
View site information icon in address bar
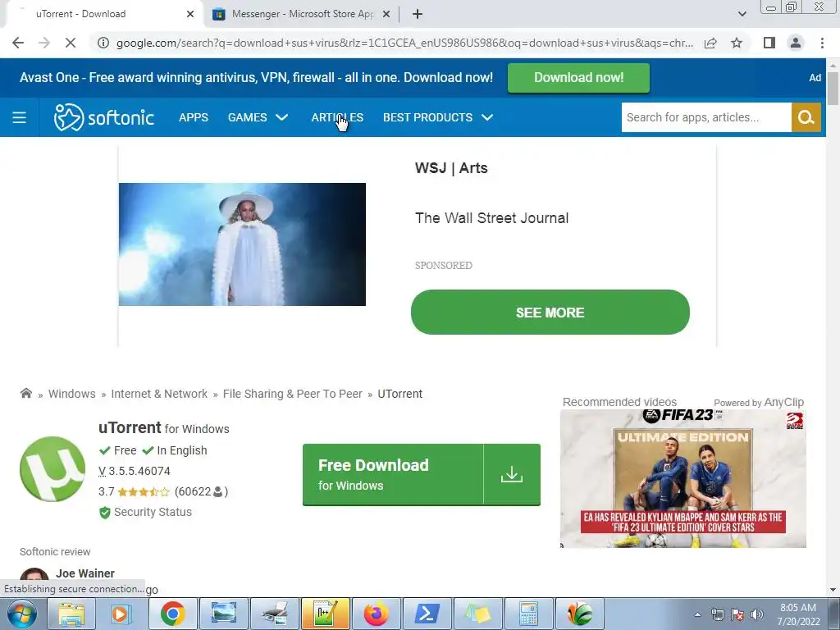click(103, 43)
